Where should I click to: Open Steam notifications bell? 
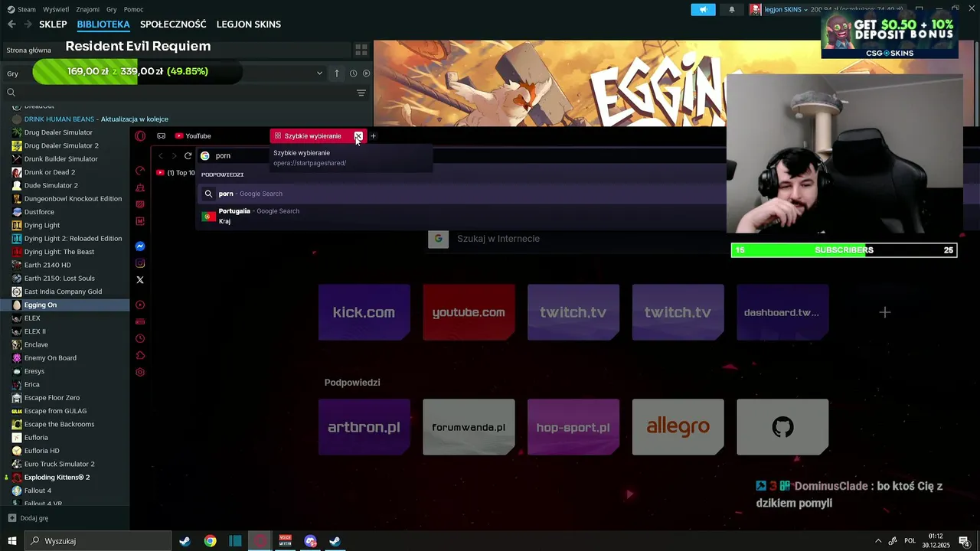(x=732, y=10)
